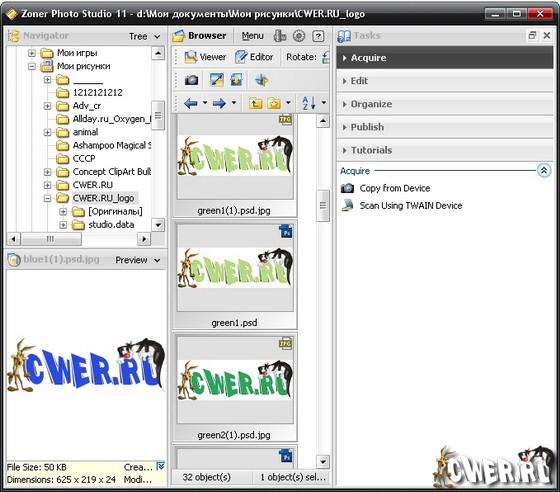Click the thumbnail list scroll-down arrow
This screenshot has width=560, height=492.
coord(322,462)
